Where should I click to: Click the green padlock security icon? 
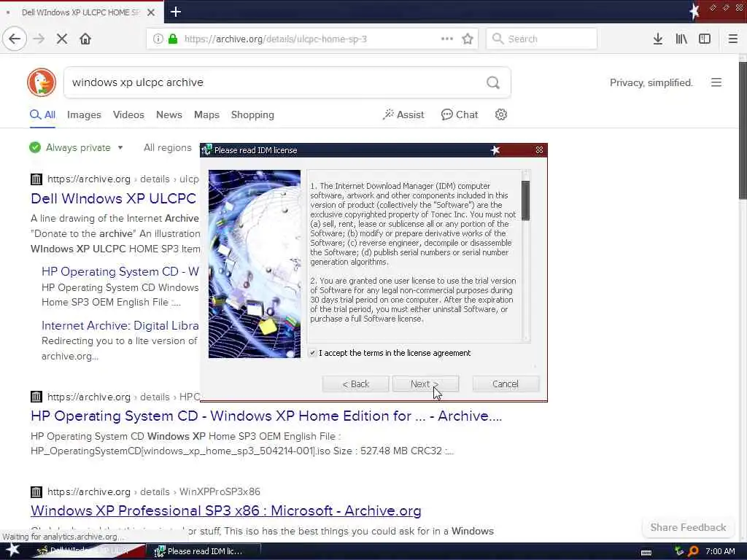pos(174,39)
